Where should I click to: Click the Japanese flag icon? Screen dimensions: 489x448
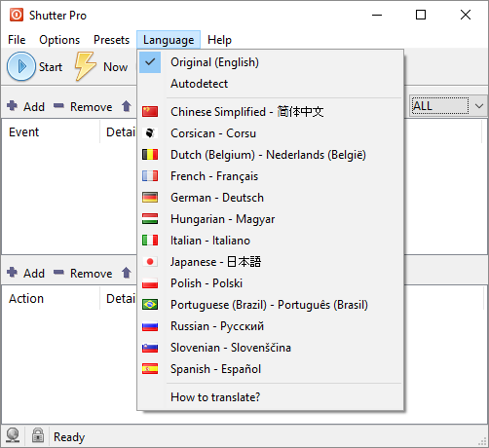pos(150,262)
